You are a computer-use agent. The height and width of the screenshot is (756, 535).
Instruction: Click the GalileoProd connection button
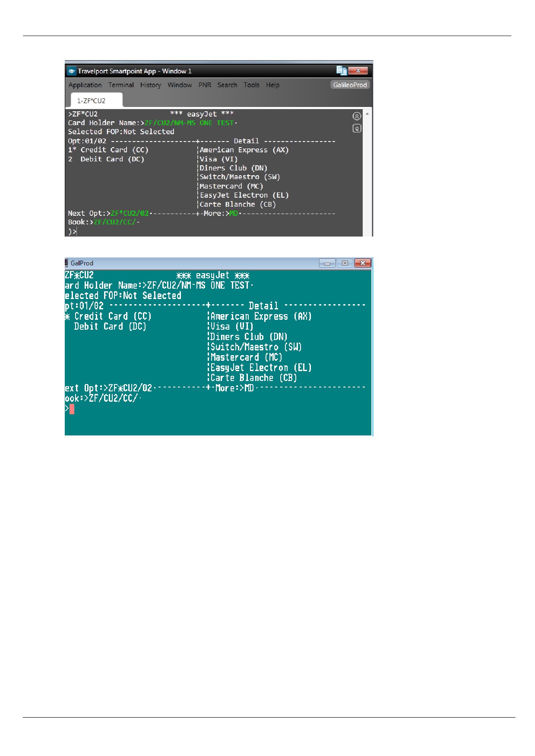coord(350,85)
